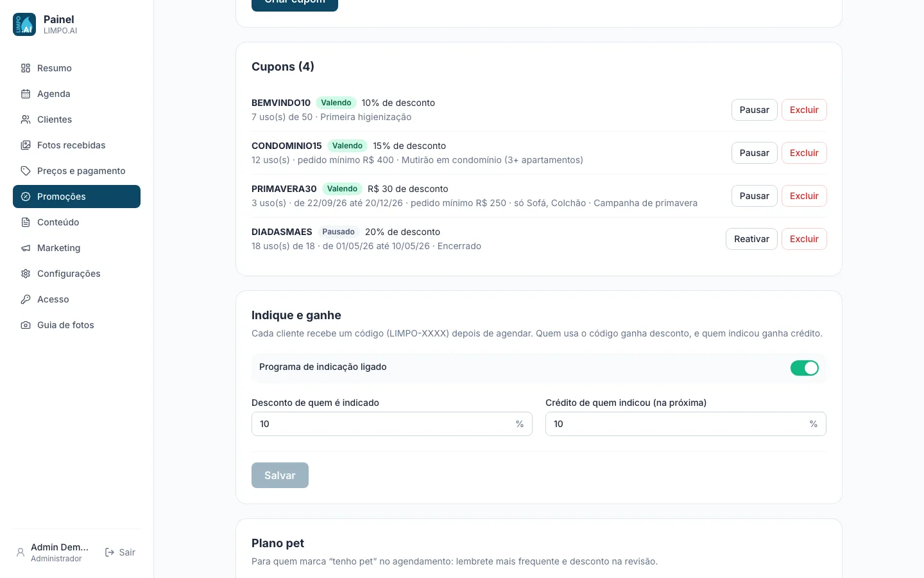
Task: Sign out using the Sair link
Action: (x=120, y=552)
